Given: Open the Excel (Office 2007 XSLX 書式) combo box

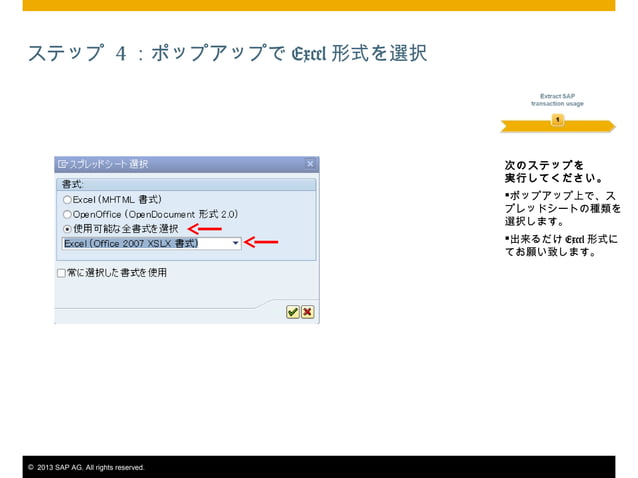Looking at the screenshot, I should (x=151, y=243).
